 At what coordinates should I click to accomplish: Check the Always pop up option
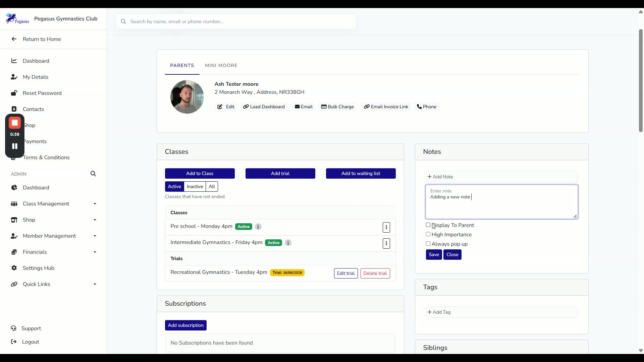[428, 244]
